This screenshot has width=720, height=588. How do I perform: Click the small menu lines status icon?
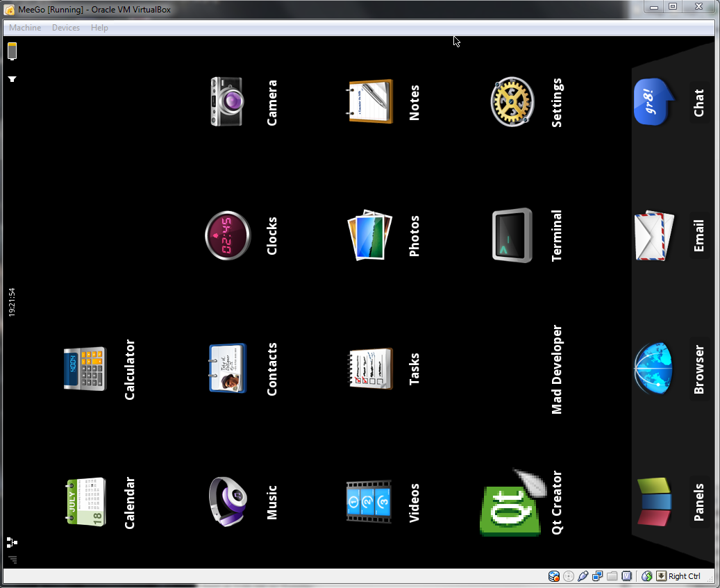point(12,560)
